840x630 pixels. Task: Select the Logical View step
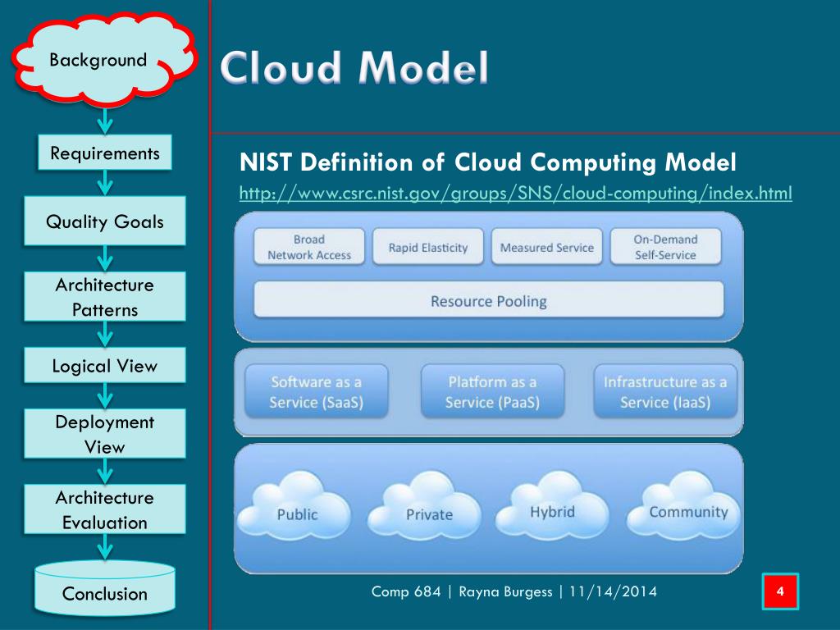[105, 365]
